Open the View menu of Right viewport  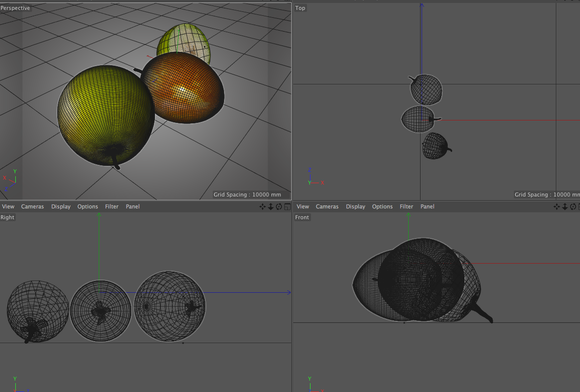pos(8,207)
